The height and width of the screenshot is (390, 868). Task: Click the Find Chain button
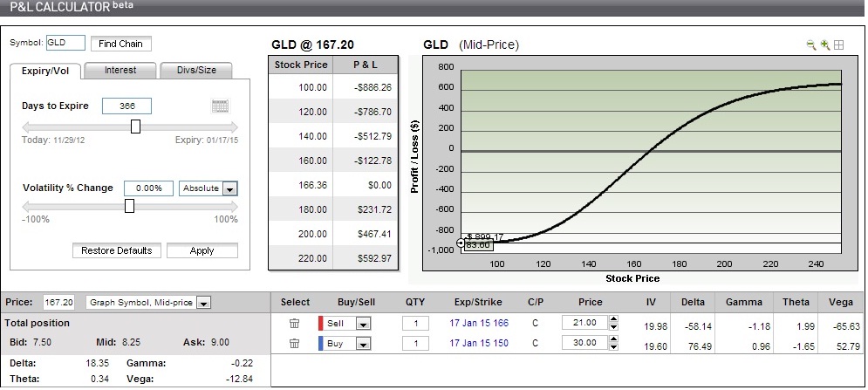(120, 44)
